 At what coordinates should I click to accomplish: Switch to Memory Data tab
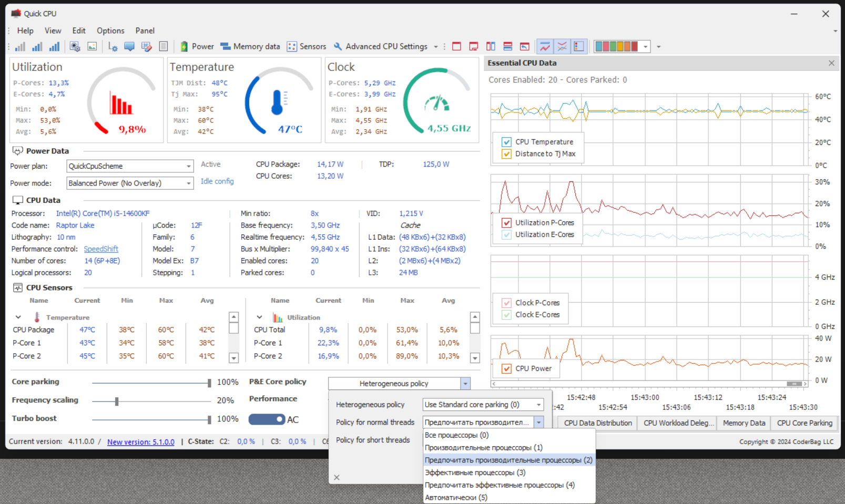(x=744, y=423)
